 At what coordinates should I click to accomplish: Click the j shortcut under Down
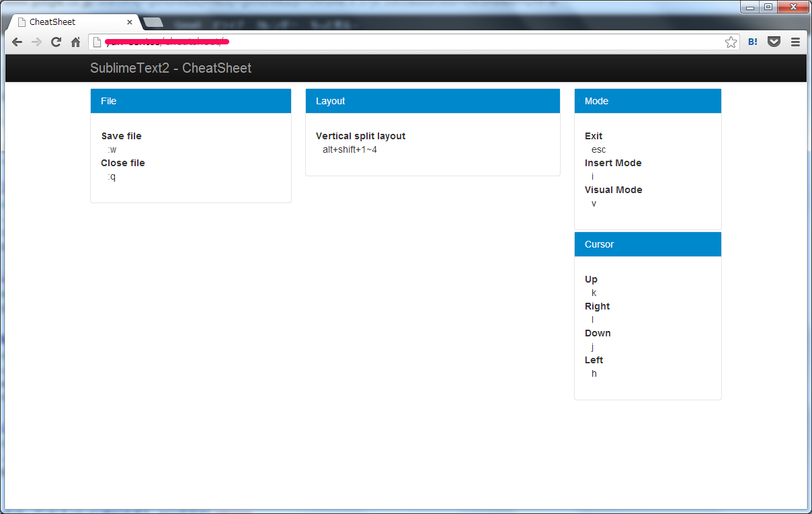click(x=593, y=346)
